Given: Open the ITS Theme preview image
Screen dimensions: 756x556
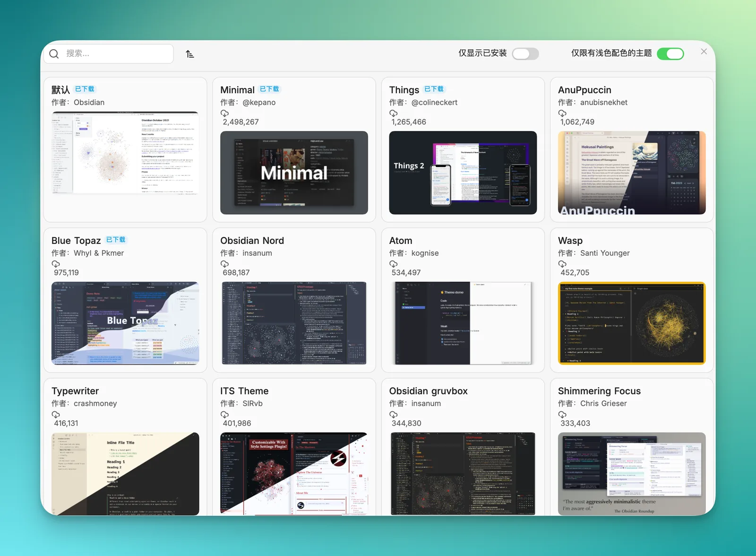Looking at the screenshot, I should (x=294, y=474).
